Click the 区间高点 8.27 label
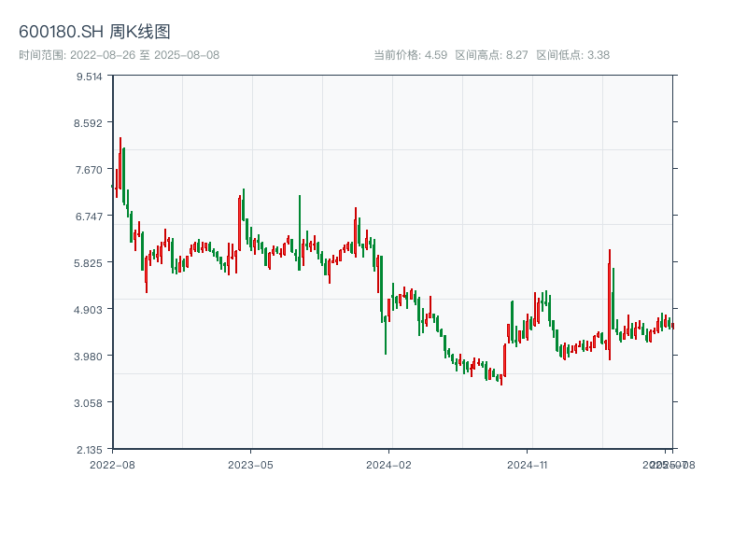 point(491,55)
